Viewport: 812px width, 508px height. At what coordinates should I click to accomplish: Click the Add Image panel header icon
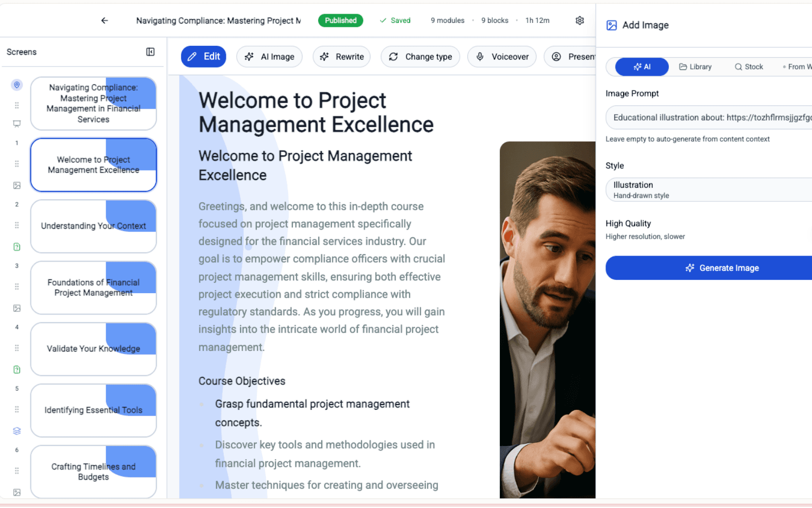(x=612, y=25)
